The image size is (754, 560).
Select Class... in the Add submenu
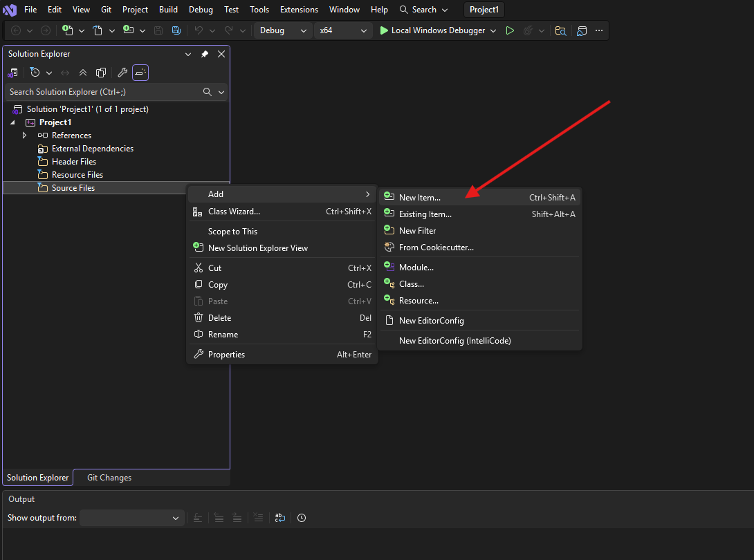[x=480, y=284]
